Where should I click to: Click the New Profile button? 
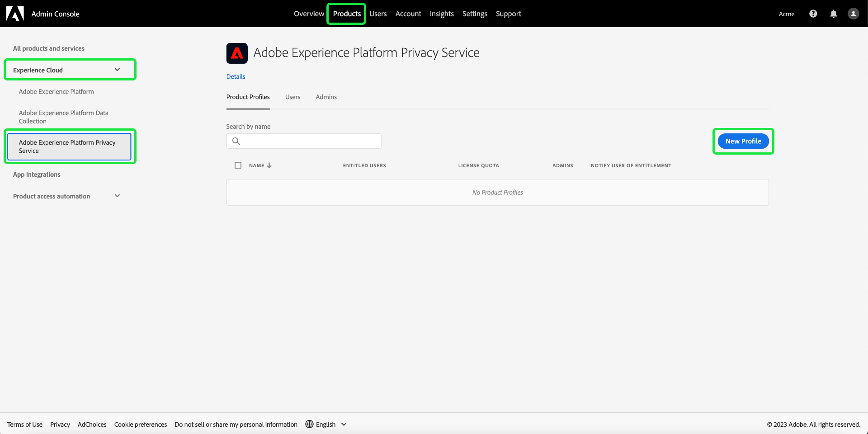743,141
